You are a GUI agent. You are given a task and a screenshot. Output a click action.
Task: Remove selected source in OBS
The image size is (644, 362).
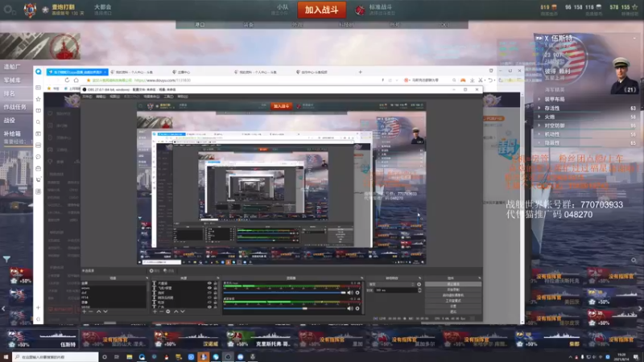pos(162,311)
